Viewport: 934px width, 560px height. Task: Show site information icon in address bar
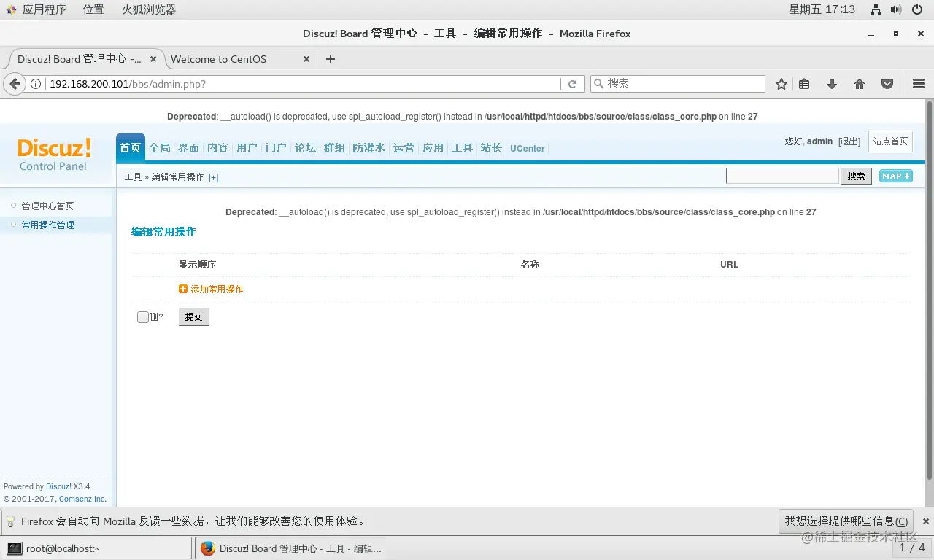[35, 84]
